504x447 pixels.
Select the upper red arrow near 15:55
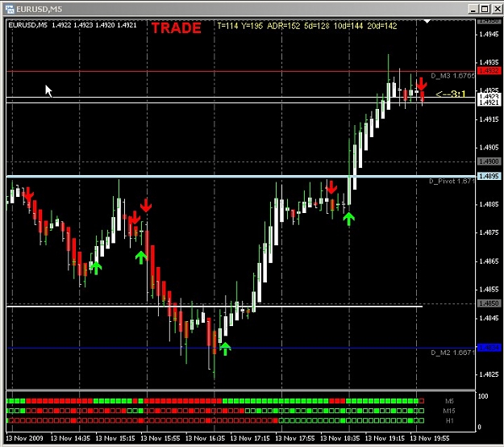click(x=146, y=205)
